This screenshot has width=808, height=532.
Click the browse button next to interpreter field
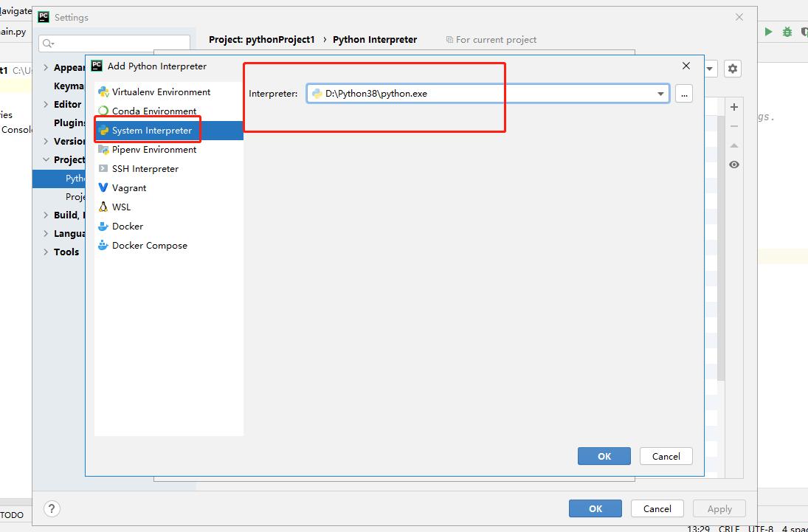(683, 94)
